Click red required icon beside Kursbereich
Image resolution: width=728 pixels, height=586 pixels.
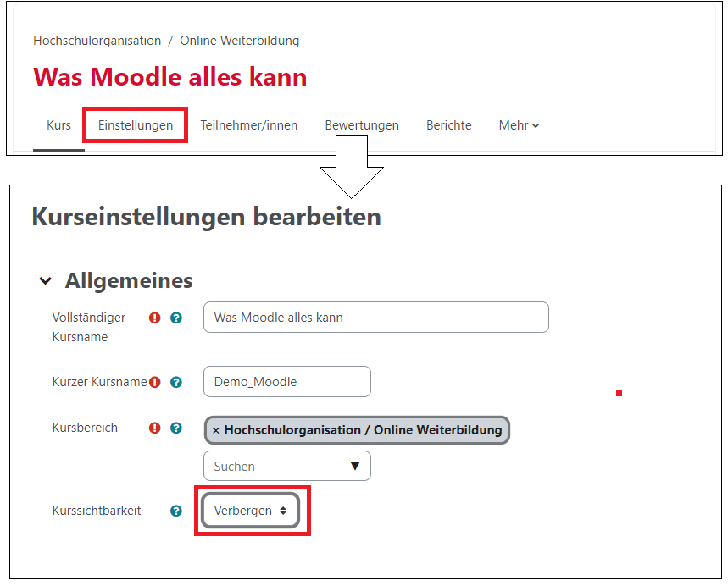pyautogui.click(x=154, y=428)
